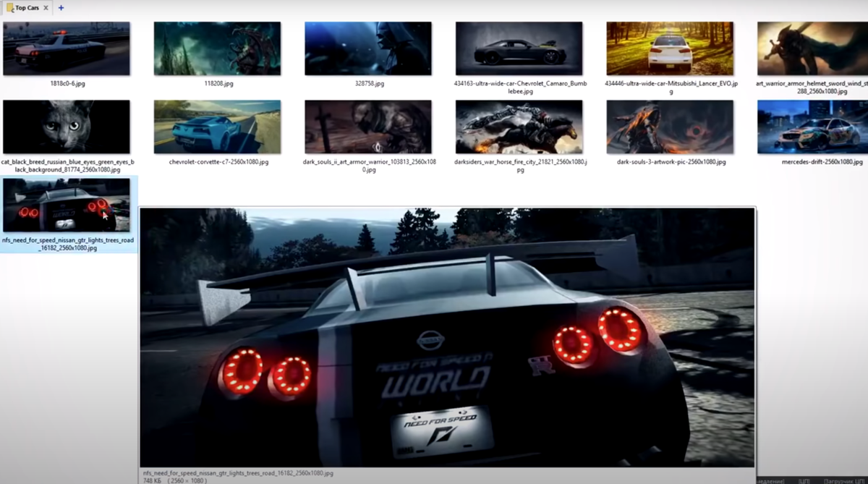Click the darksiders_war_horse_fire_city file name
The width and height of the screenshot is (868, 484).
pyautogui.click(x=519, y=166)
